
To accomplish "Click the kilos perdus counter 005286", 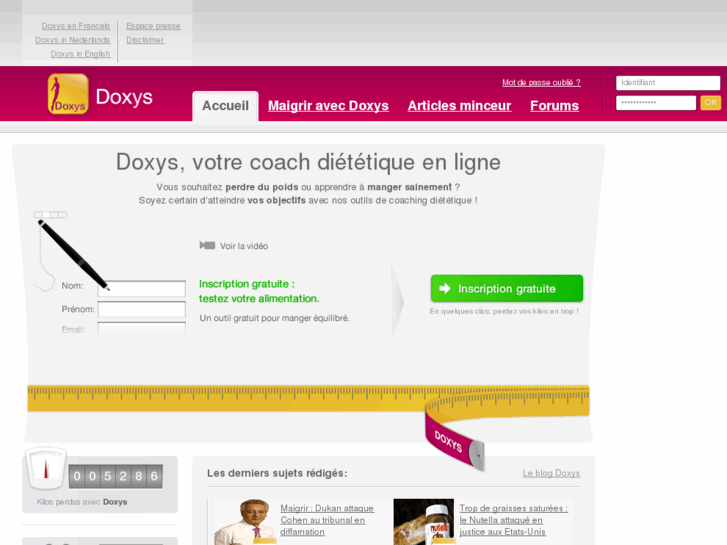I will click(115, 476).
